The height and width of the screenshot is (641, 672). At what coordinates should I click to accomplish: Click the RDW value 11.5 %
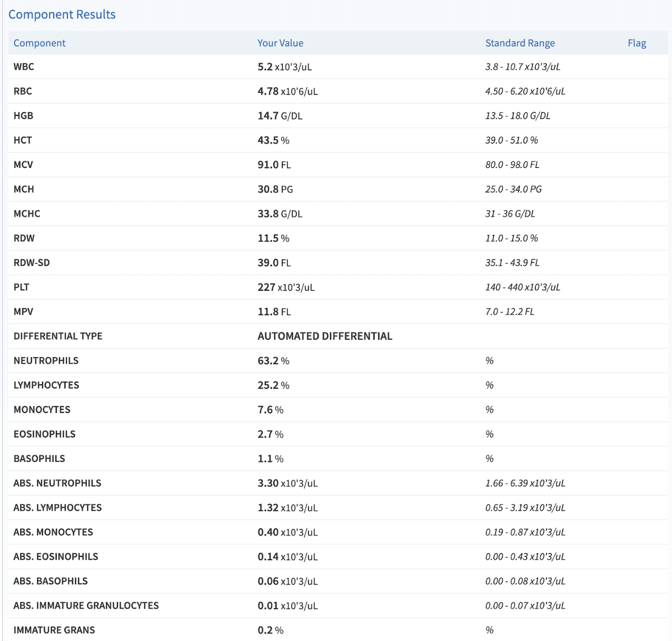pos(273,238)
